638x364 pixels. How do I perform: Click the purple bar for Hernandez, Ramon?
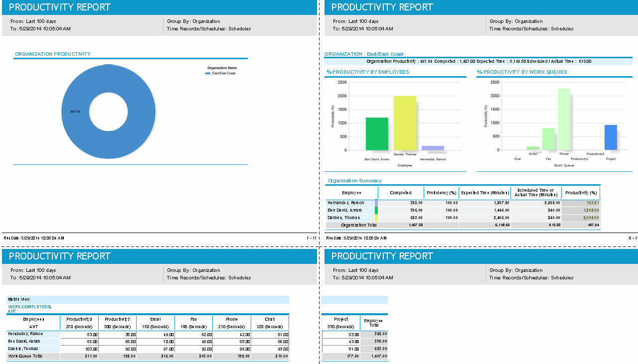click(434, 148)
